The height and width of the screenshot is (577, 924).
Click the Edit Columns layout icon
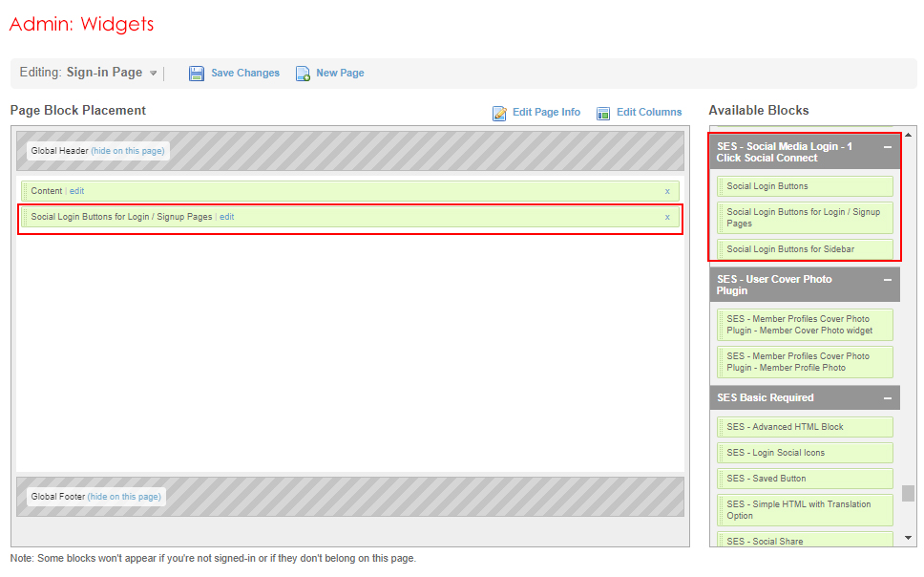coord(603,113)
